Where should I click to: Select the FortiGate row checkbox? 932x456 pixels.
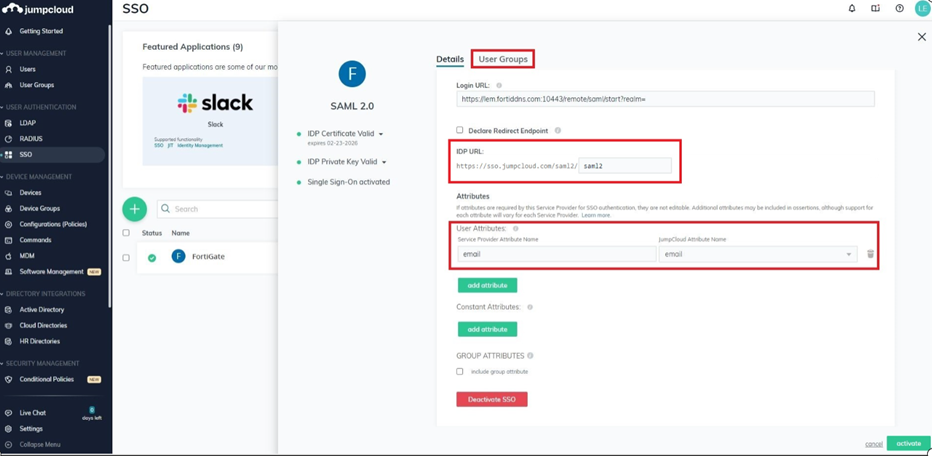coord(126,257)
